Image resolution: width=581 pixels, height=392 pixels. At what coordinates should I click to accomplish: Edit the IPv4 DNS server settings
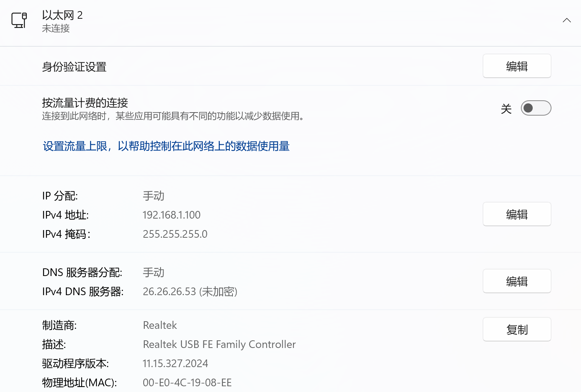coord(517,281)
